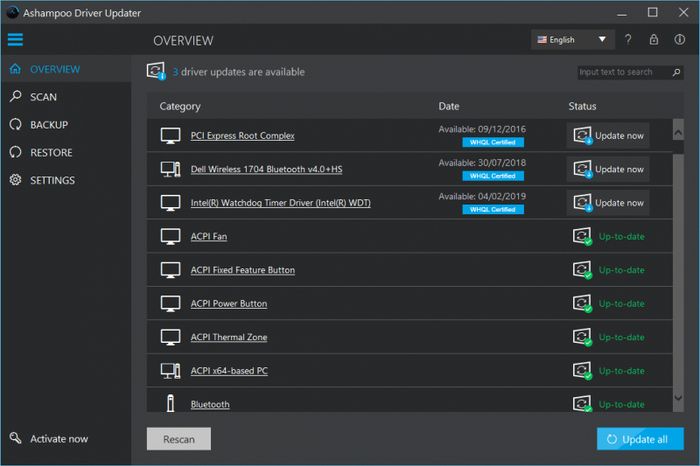Open the ACPI x64-based PC link
The image size is (700, 466).
tap(229, 371)
